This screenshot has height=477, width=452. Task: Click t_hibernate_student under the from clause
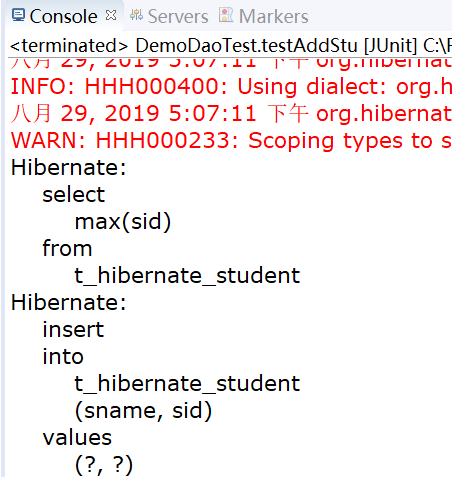click(x=187, y=276)
